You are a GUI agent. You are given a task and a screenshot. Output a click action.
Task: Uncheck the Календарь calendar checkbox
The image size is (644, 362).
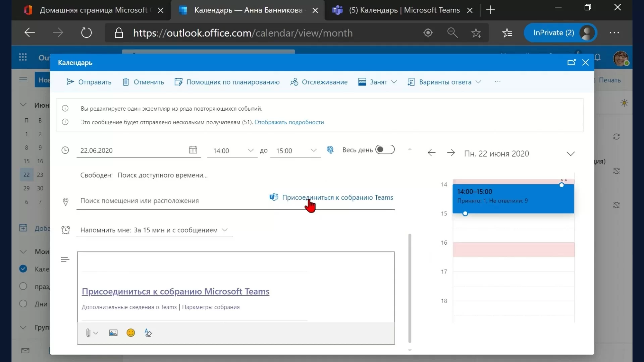pyautogui.click(x=23, y=269)
